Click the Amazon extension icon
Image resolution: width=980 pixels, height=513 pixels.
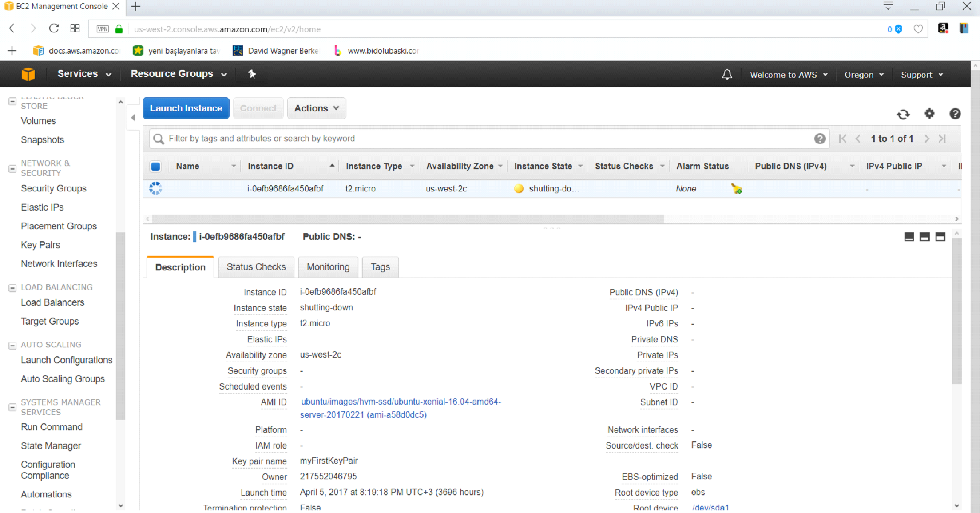pos(943,28)
